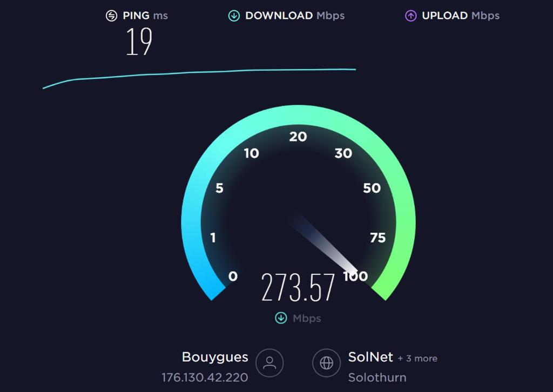
Task: Click the Bouygues provider name
Action: 215,357
